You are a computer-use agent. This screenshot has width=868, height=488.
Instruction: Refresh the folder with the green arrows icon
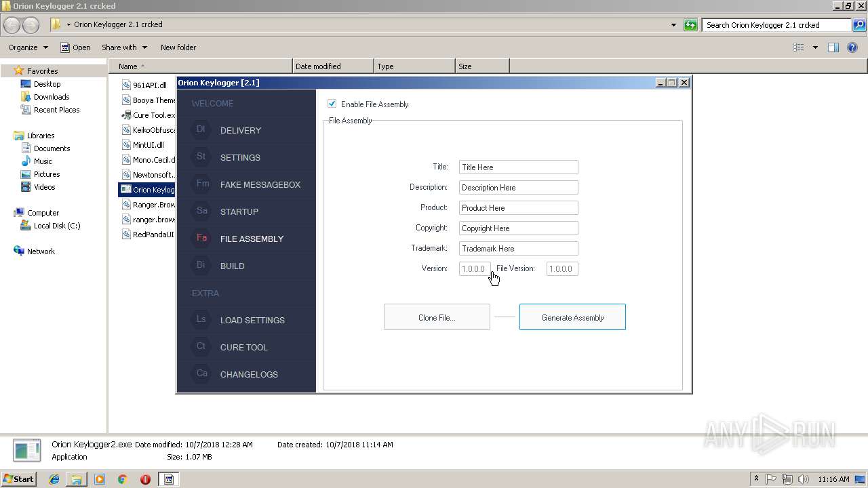690,25
